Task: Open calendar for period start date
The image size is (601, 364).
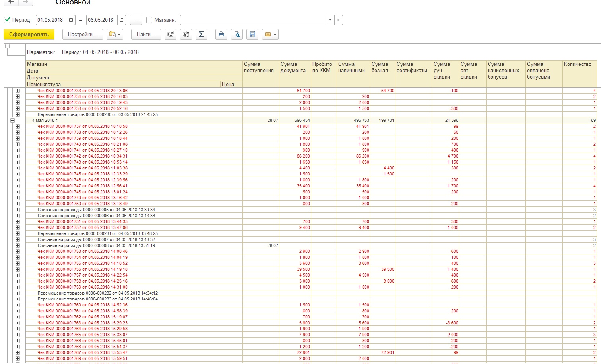Action: (x=71, y=20)
